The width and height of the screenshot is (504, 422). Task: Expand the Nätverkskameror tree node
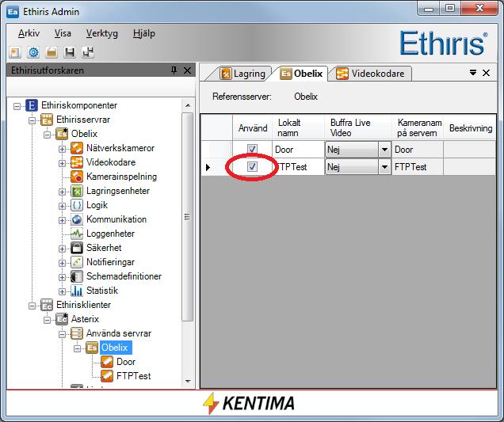62,149
